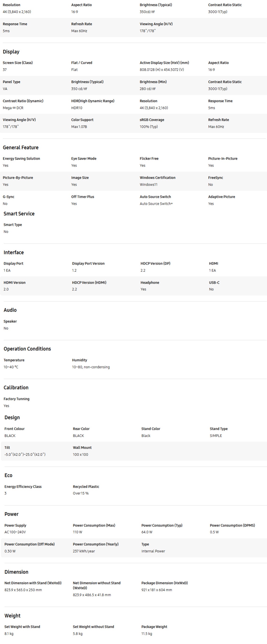Click the Calibration section heading
This screenshot has width=267, height=644.
tap(16, 387)
